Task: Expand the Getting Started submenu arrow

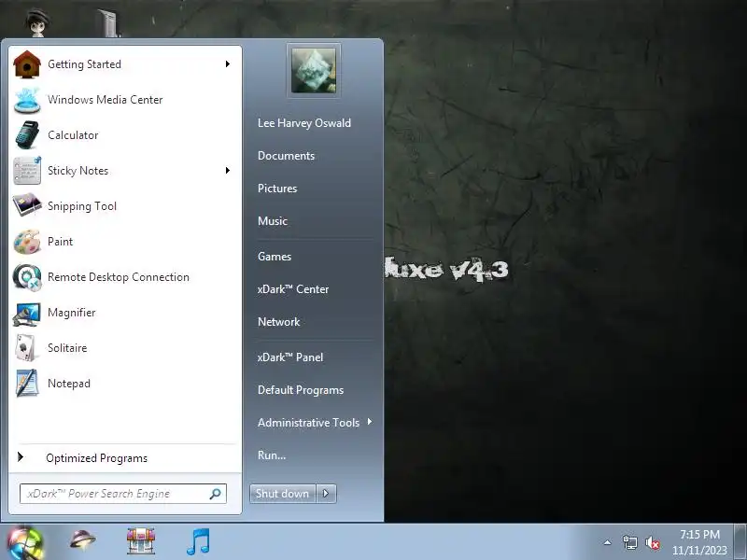Action: [x=228, y=63]
